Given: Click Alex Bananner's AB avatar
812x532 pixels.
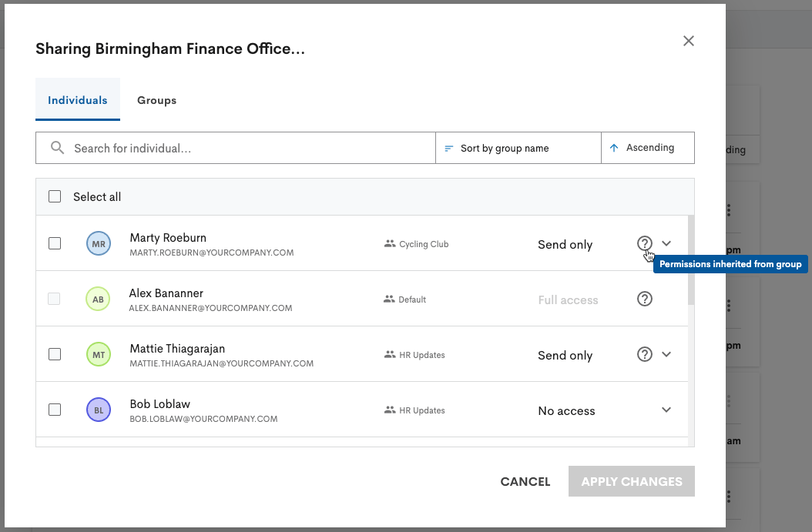Looking at the screenshot, I should pyautogui.click(x=99, y=299).
